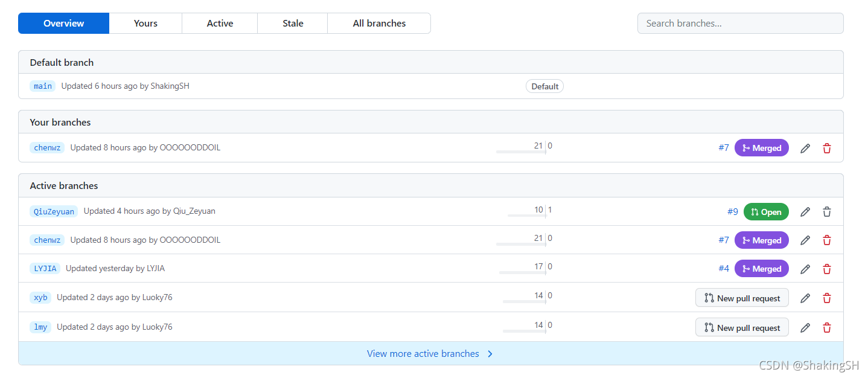The width and height of the screenshot is (868, 378).
Task: Click the pencil icon on LYJIA row
Action: click(x=805, y=269)
